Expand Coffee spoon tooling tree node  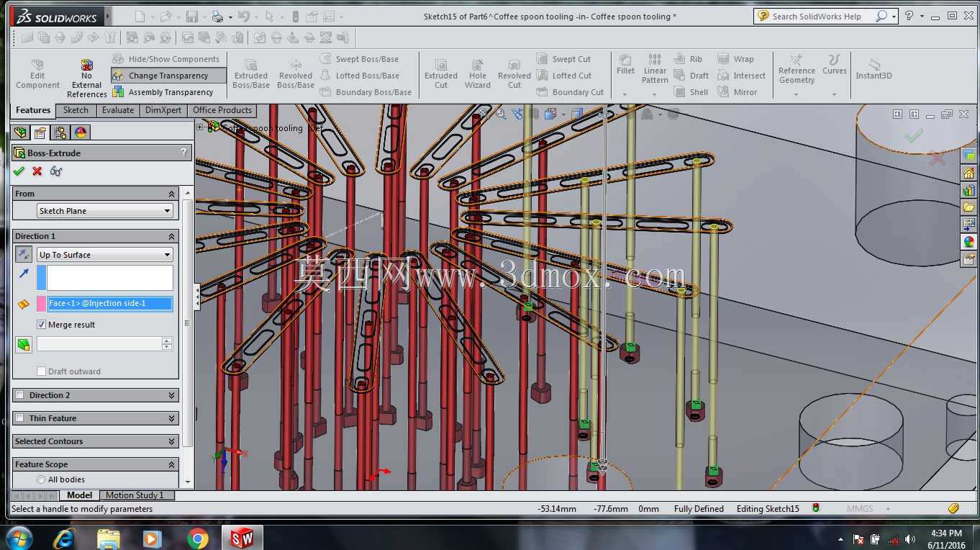click(200, 127)
